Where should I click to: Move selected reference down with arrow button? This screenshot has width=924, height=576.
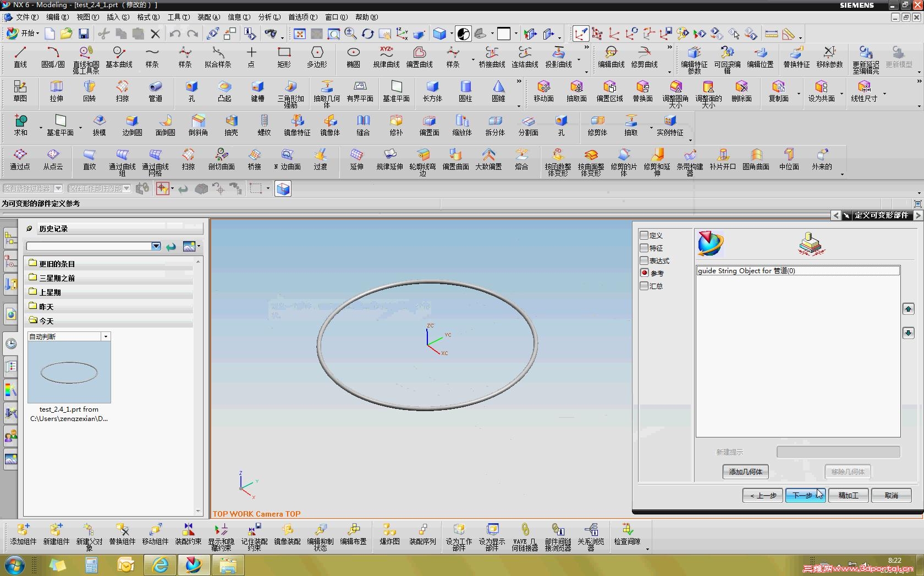tap(908, 333)
